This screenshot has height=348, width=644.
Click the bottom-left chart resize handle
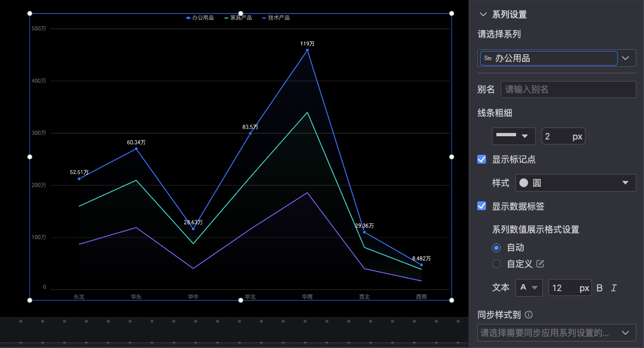click(30, 300)
